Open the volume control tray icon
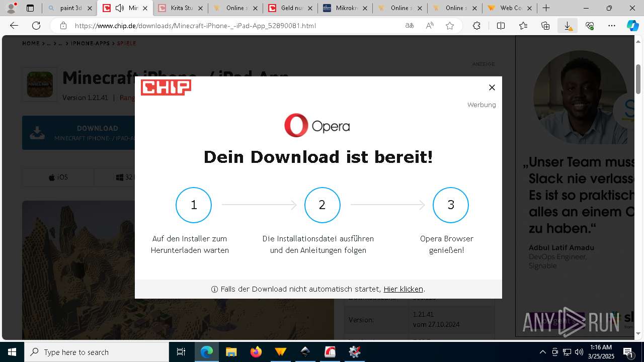The width and height of the screenshot is (644, 362). click(579, 352)
